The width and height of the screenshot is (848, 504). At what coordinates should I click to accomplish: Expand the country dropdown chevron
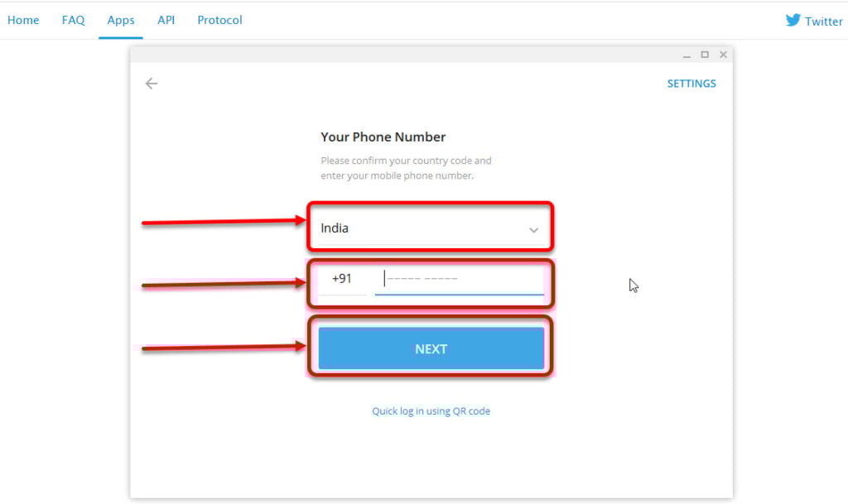(x=533, y=229)
